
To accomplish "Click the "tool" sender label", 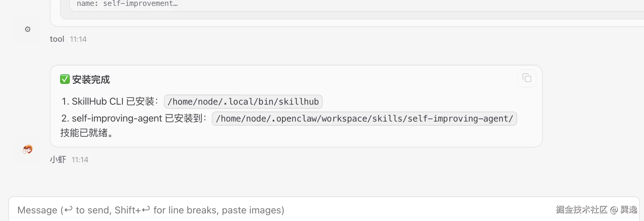I will tap(57, 39).
